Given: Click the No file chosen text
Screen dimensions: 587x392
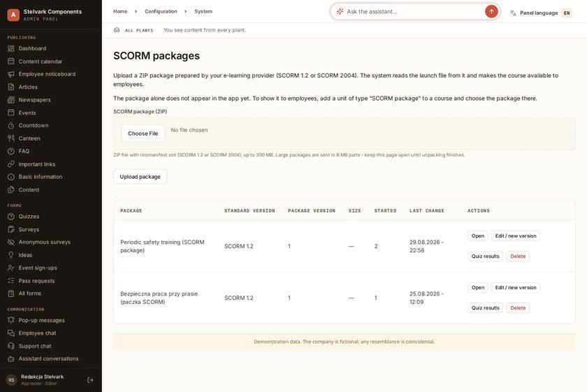Looking at the screenshot, I should (189, 130).
